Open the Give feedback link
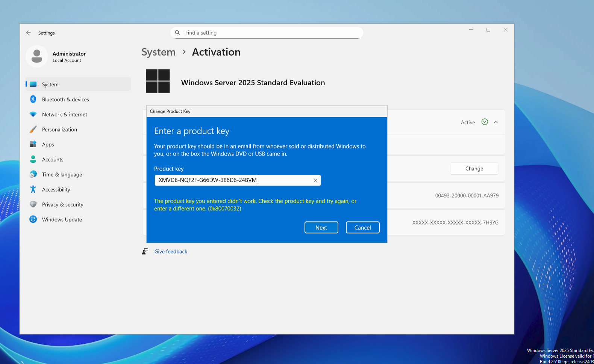The image size is (594, 364). 171,252
